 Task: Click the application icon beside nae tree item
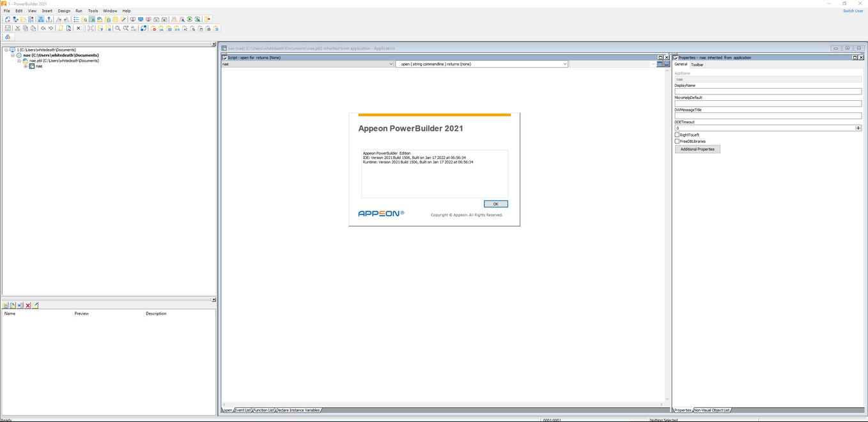click(x=32, y=66)
